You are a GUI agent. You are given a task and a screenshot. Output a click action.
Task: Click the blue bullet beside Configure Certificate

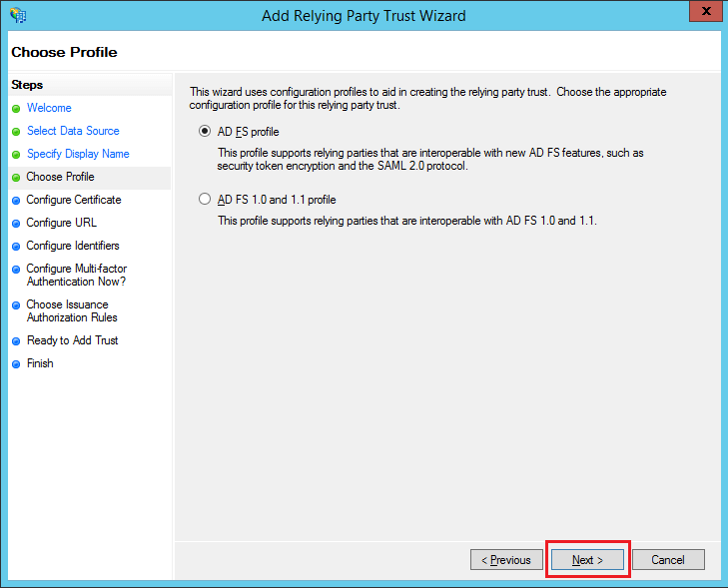click(16, 201)
